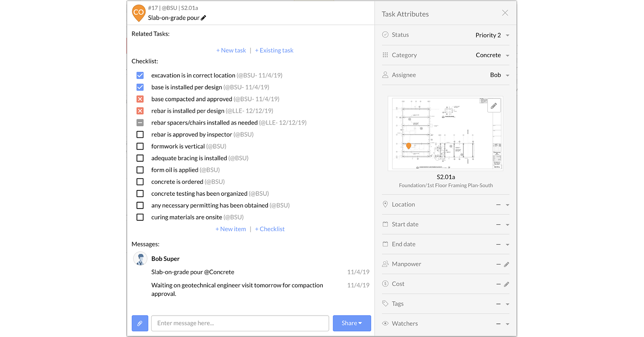Image resolution: width=644 pixels, height=337 pixels.
Task: Click the edit pencil on the drawing thumbnail
Action: tap(494, 106)
